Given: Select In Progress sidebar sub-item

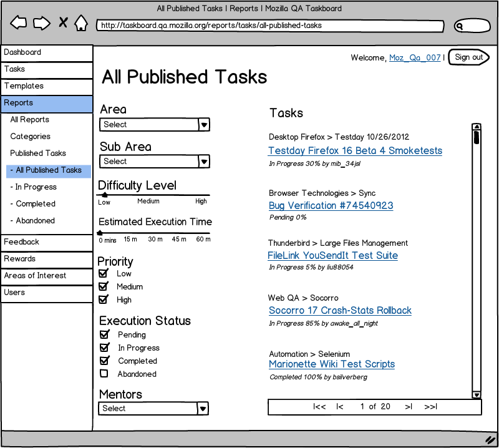Looking at the screenshot, I should point(34,187).
